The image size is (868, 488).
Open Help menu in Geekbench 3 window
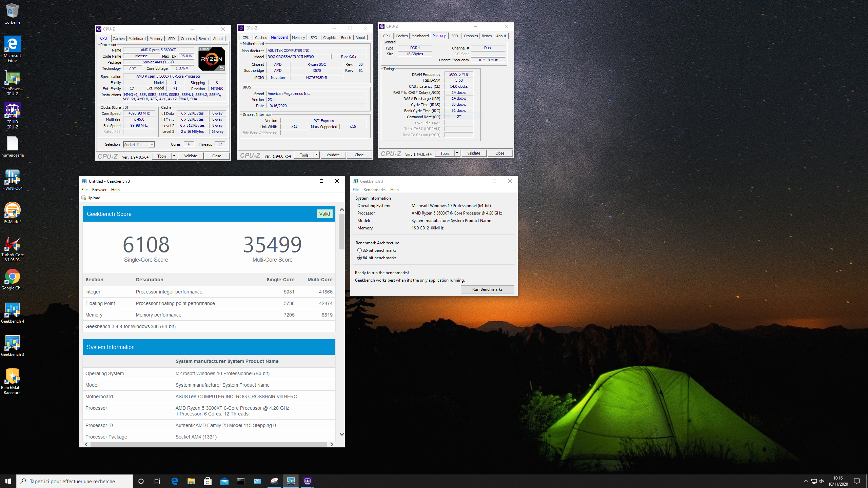394,190
